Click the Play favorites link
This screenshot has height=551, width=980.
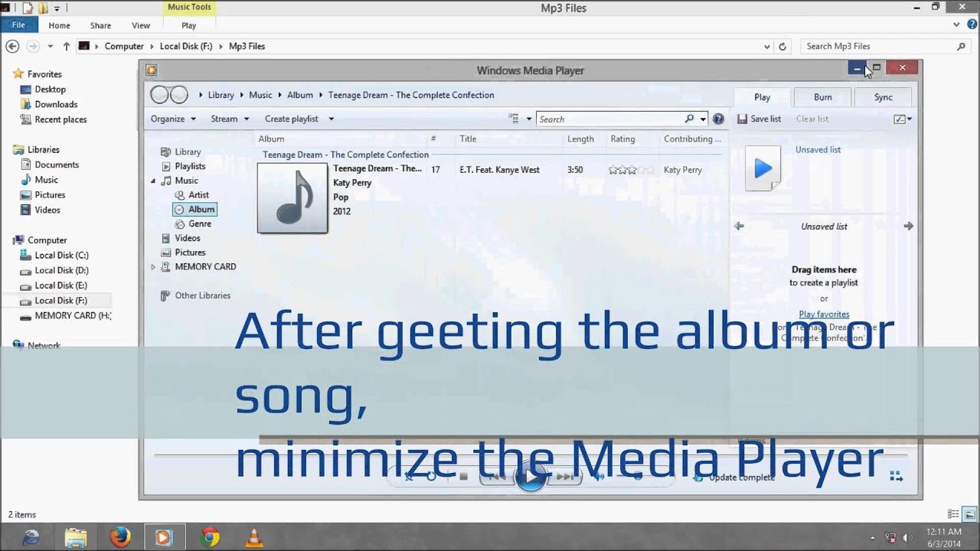pos(824,314)
